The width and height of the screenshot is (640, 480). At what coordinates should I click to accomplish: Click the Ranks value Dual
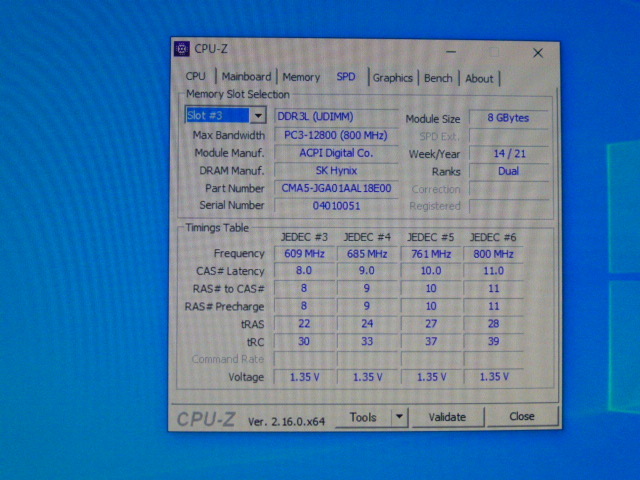click(509, 171)
